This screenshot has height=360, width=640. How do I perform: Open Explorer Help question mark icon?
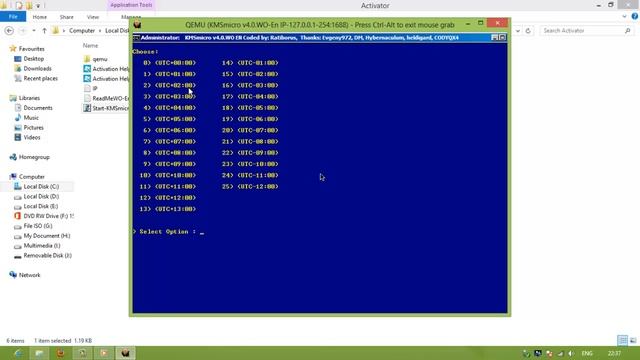click(x=635, y=16)
